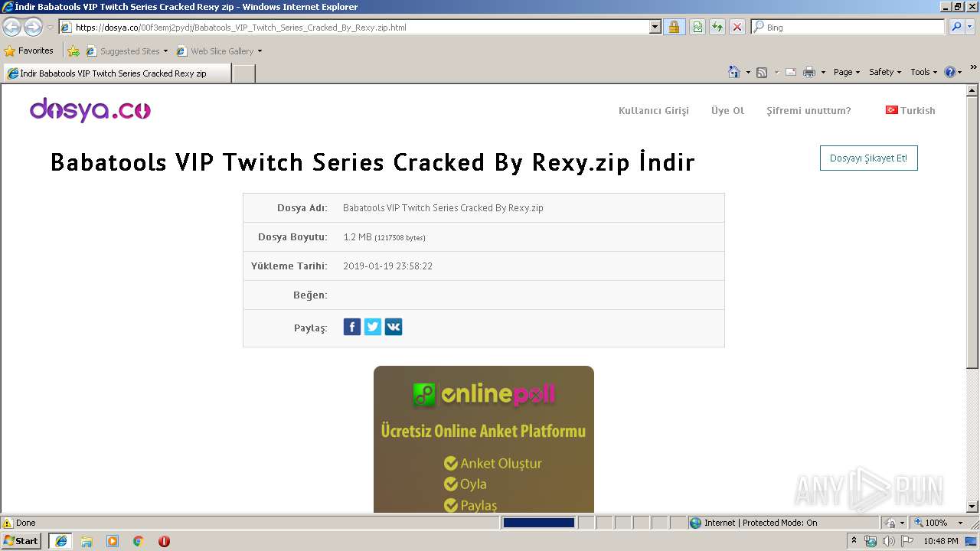Click the Home icon in command bar
The width and height of the screenshot is (980, 551).
point(734,72)
